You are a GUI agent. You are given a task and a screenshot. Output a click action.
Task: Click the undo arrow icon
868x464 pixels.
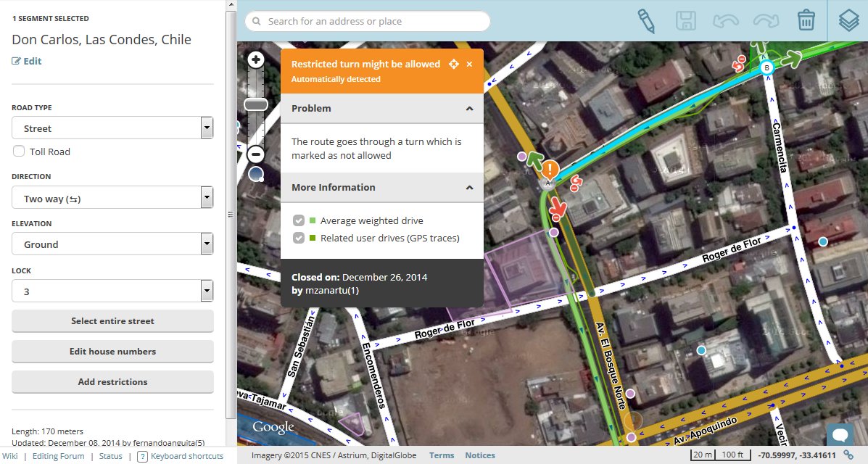(726, 21)
